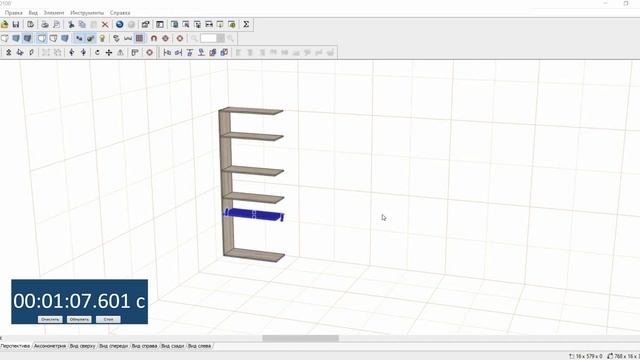
Task: Click the 16 x 579 x 0 status text
Action: pyautogui.click(x=586, y=356)
